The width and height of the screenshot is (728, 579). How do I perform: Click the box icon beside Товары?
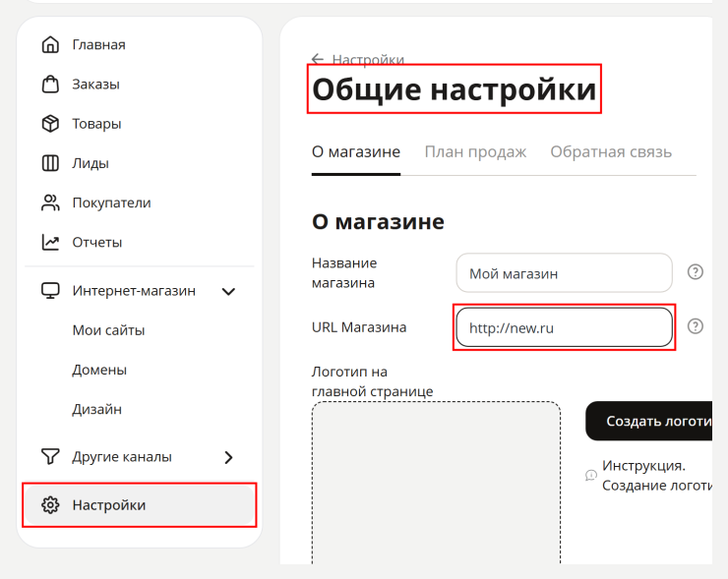click(x=50, y=124)
